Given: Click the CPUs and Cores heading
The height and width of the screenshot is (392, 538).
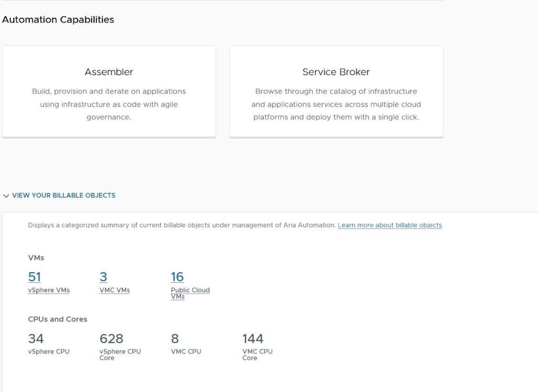Looking at the screenshot, I should coord(57,319).
